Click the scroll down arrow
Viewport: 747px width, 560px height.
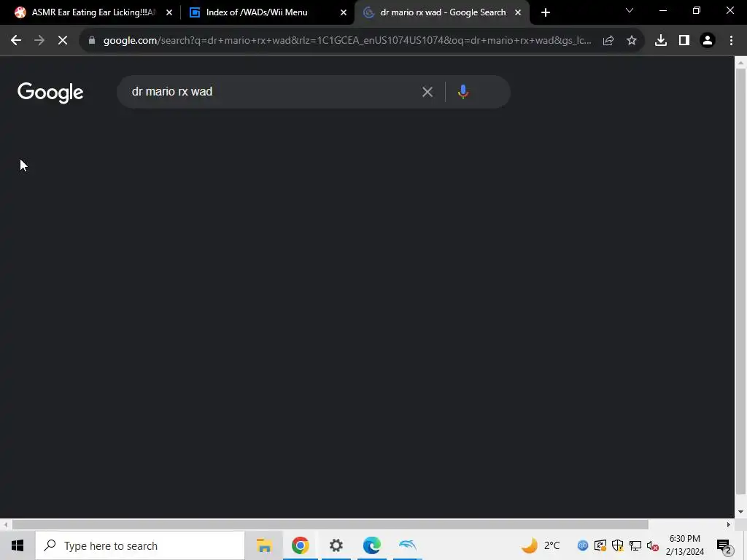740,512
